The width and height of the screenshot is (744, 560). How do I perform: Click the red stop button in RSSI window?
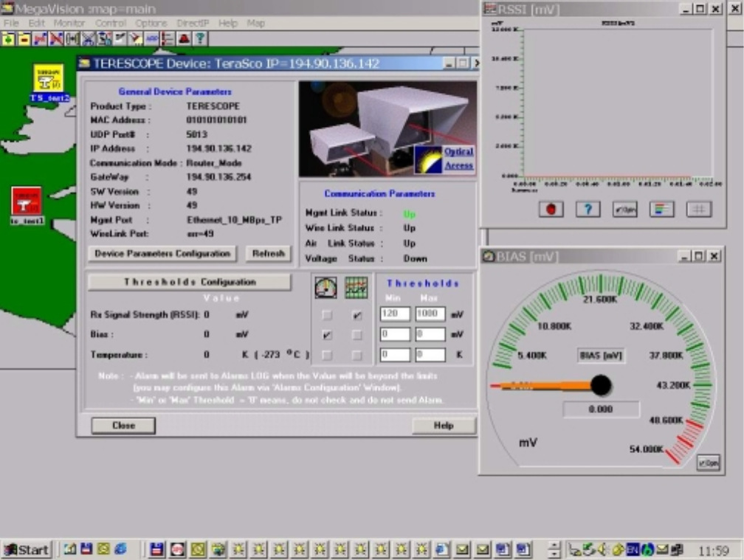tap(551, 209)
